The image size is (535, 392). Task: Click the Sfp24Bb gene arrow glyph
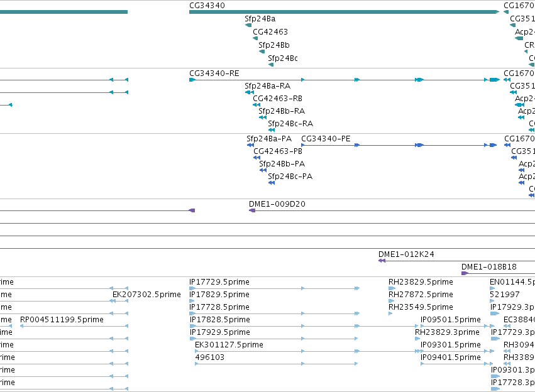point(262,52)
